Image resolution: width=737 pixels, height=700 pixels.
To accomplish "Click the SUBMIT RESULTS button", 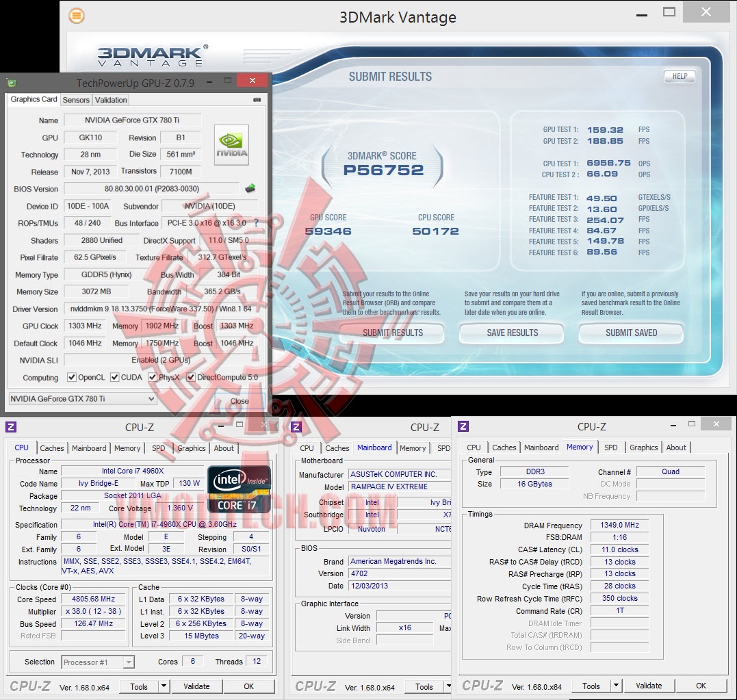I will click(393, 333).
